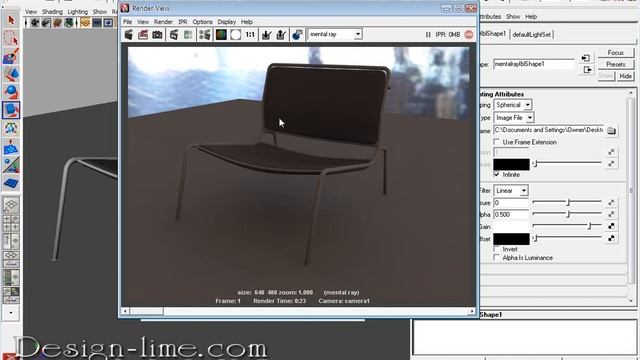
Task: Enable the Alpha Is Luminance checkbox
Action: point(497,258)
